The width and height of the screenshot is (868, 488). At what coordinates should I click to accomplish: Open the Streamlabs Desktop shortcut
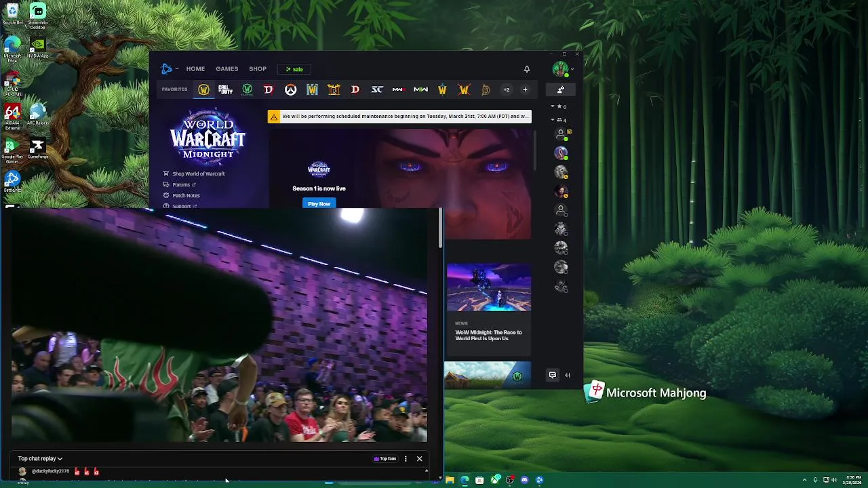tap(37, 16)
